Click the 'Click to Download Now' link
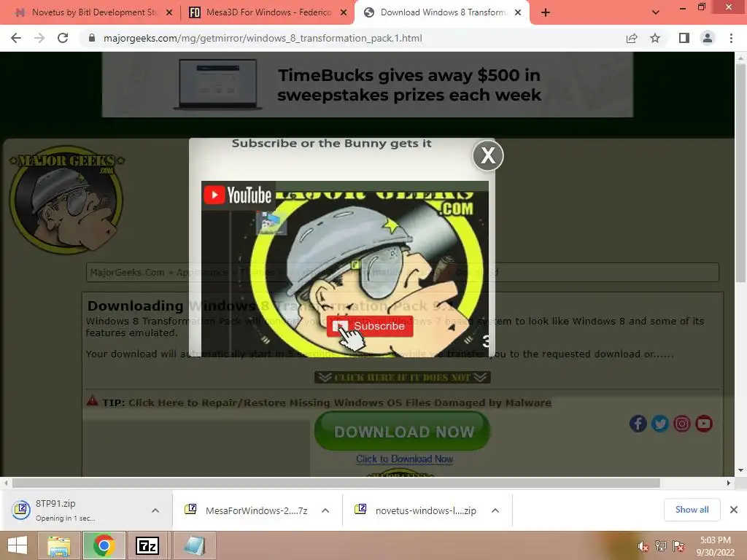This screenshot has height=560, width=747. click(x=404, y=459)
